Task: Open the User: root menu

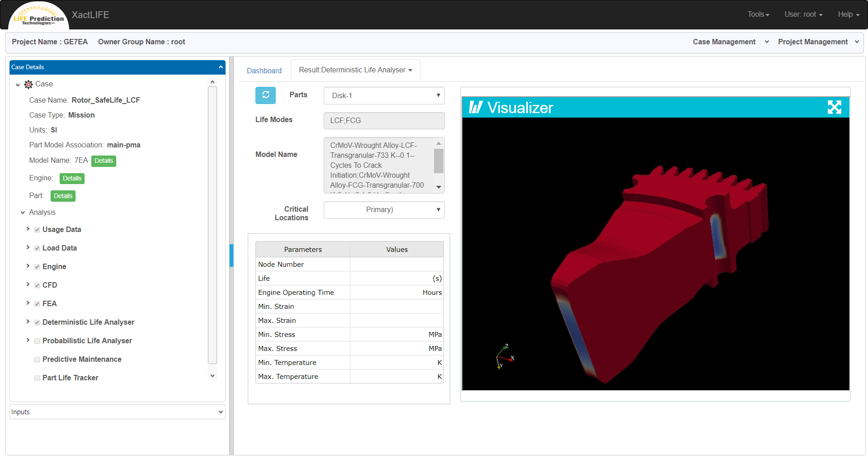Action: click(x=803, y=14)
